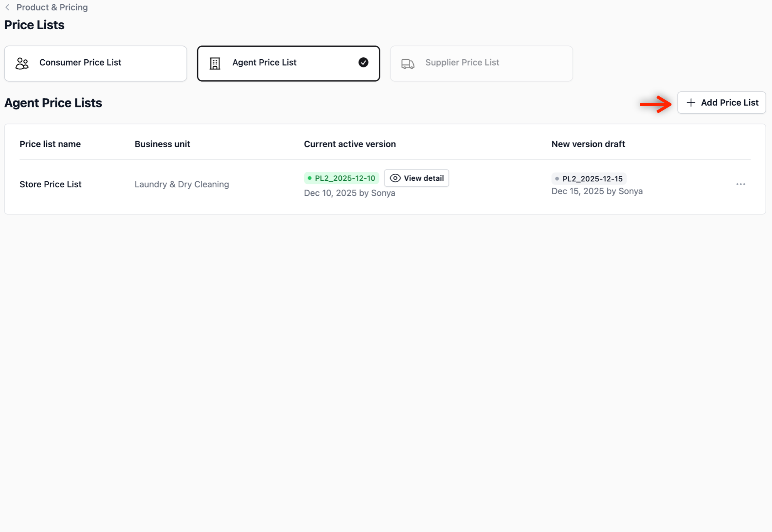Click the people icon on Consumer Price List

click(22, 63)
